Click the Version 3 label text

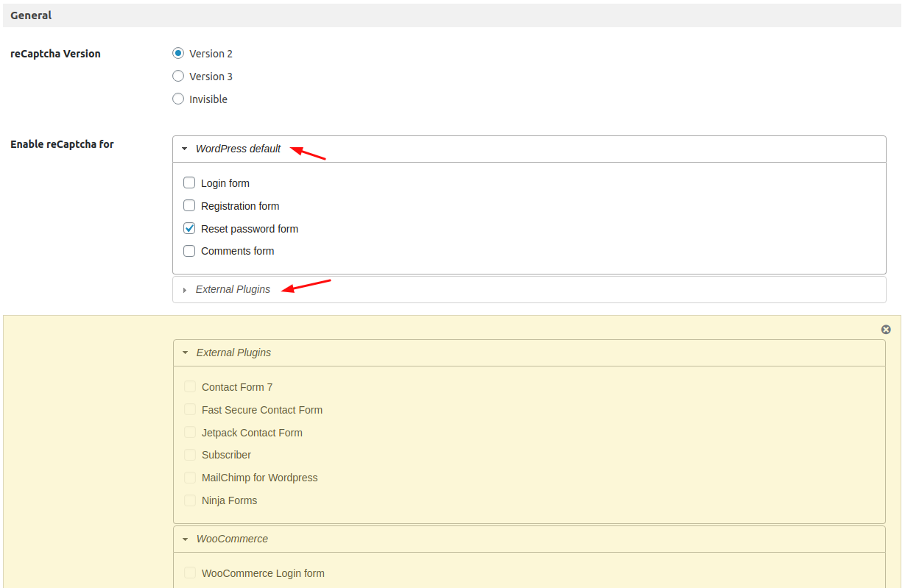pos(211,77)
